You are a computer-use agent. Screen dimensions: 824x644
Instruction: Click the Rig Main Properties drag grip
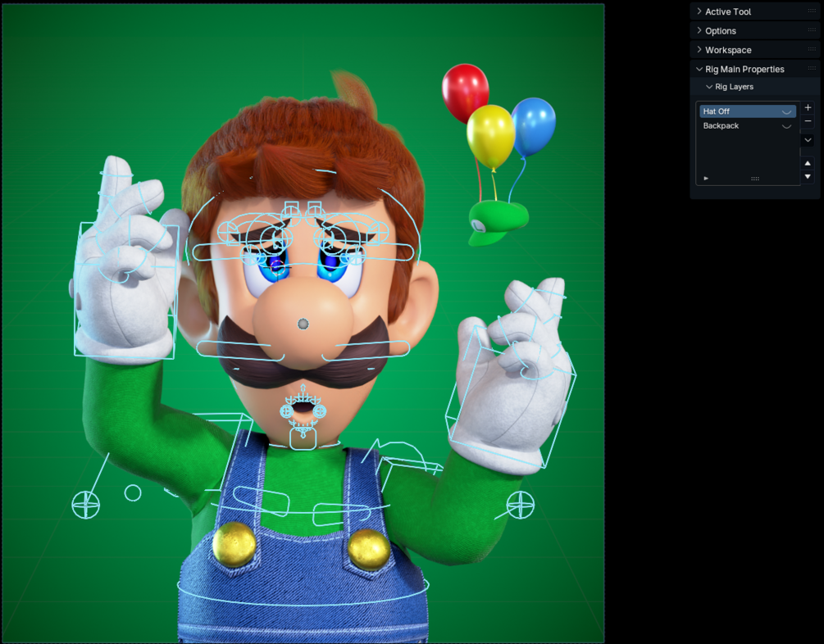click(812, 69)
